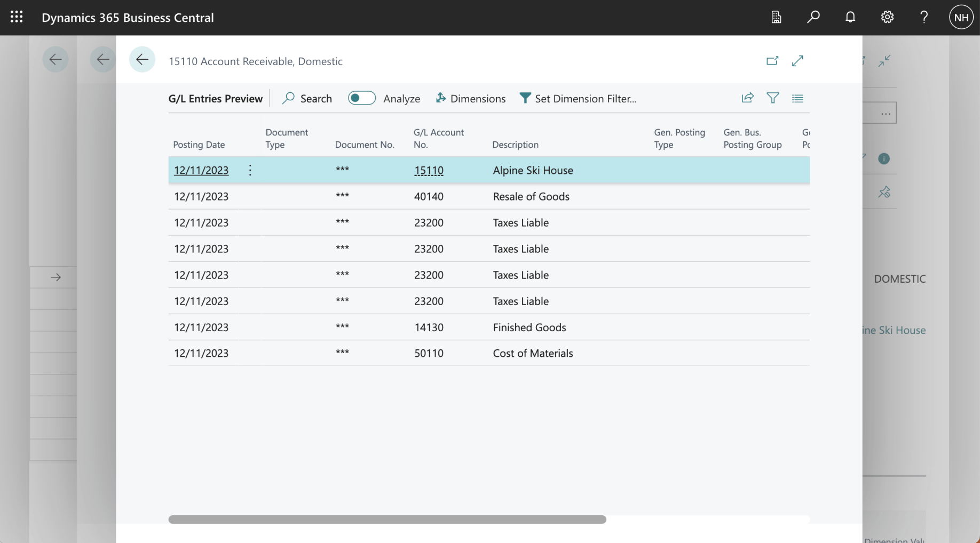The image size is (980, 543).
Task: Show more options for selected row
Action: [x=250, y=170]
